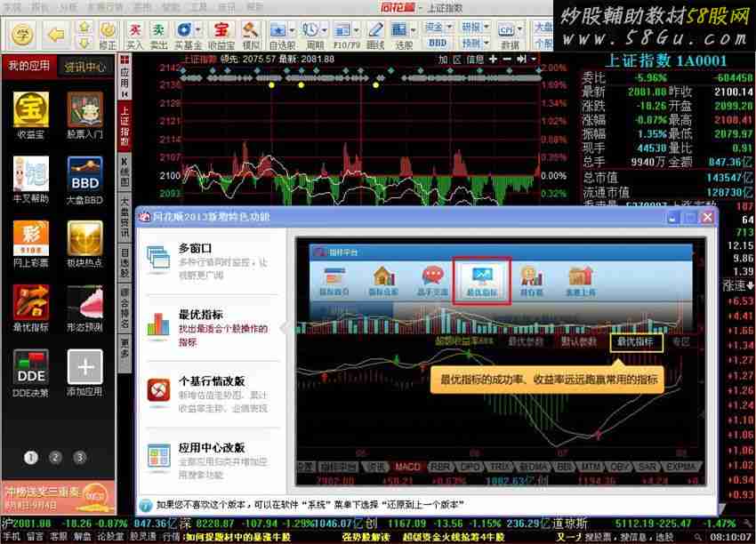756x544 pixels.
Task: Expand the F10/F9 dropdown arrow
Action: pos(357,30)
